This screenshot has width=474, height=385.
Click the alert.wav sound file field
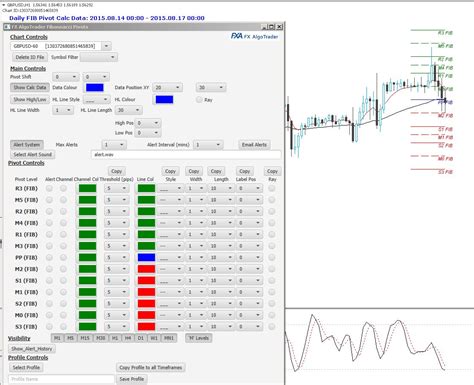pos(186,155)
